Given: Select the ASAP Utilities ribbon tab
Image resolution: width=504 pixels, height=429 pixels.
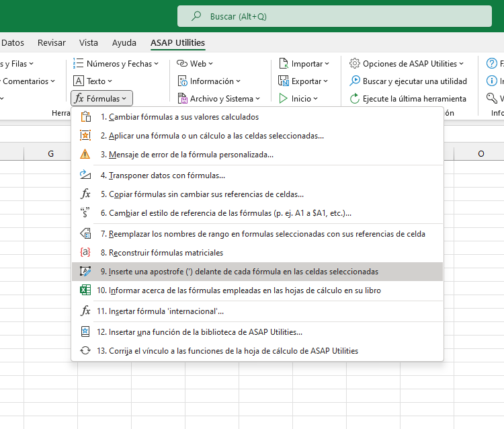Looking at the screenshot, I should [178, 42].
